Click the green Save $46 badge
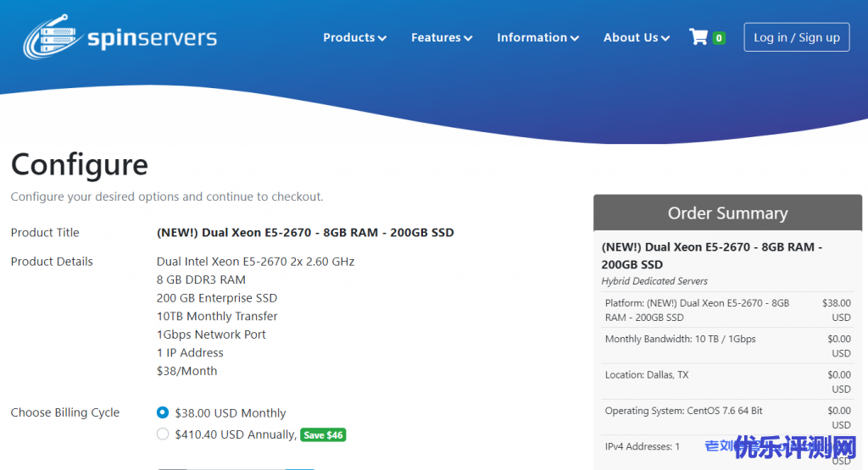This screenshot has height=470, width=868. pyautogui.click(x=323, y=435)
